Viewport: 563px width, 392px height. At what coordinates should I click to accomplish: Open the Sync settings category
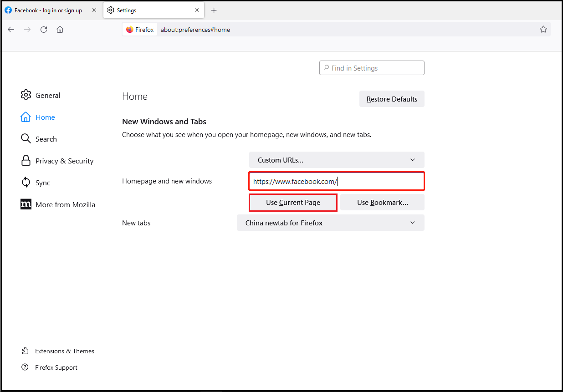(x=36, y=183)
